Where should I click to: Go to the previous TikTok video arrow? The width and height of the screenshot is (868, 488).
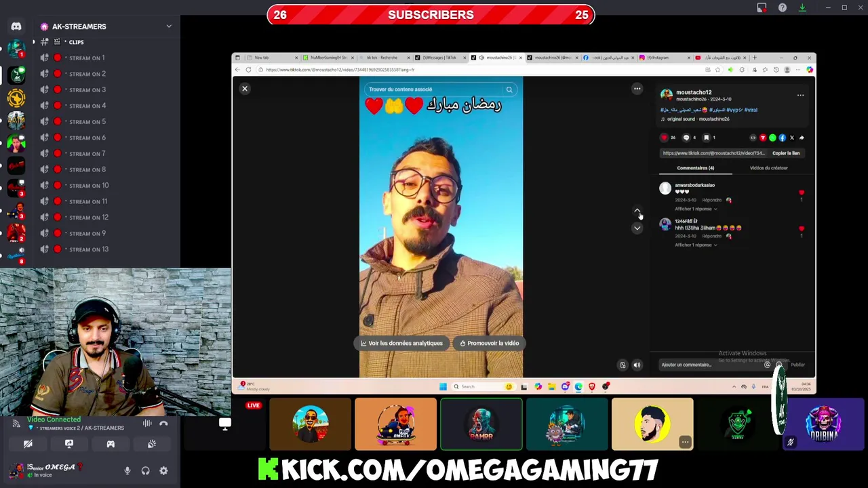(x=637, y=211)
